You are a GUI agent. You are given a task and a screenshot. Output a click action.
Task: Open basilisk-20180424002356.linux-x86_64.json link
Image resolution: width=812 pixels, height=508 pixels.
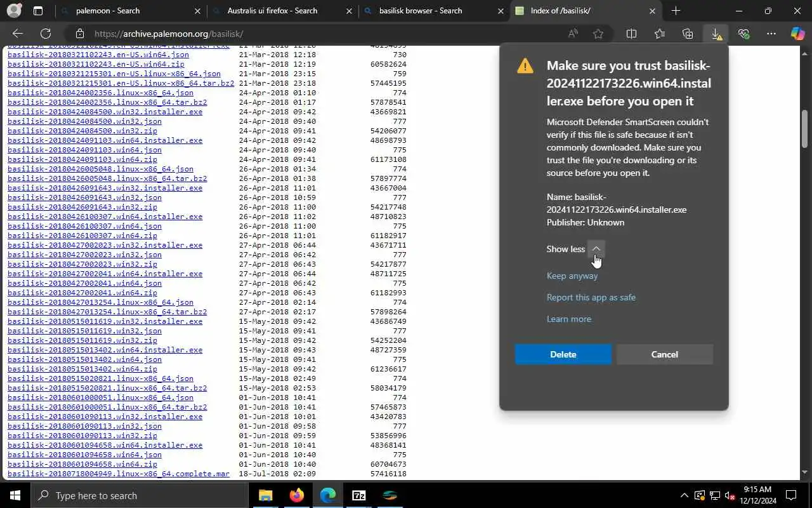100,93
